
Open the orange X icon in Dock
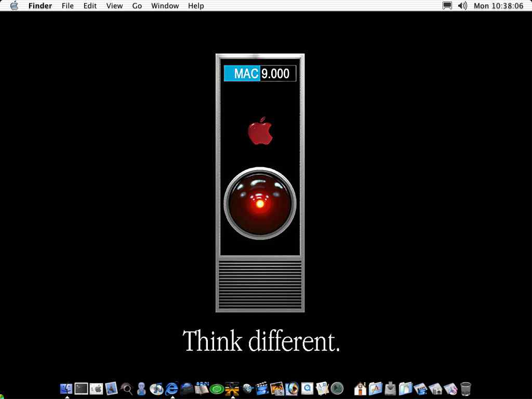pos(232,389)
